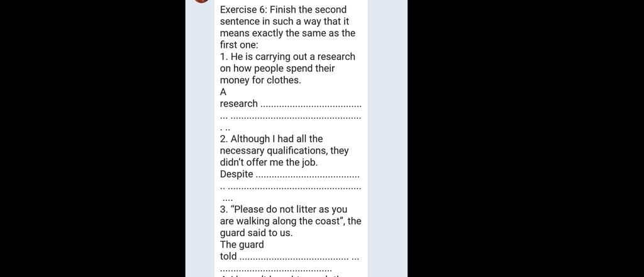Open the sender's avatar beside the message

201,1
